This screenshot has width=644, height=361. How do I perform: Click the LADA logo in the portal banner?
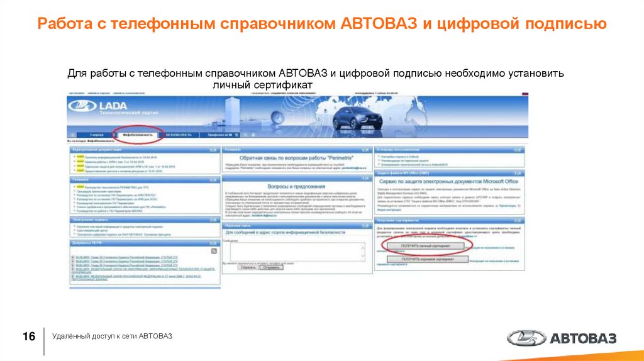pos(97,106)
